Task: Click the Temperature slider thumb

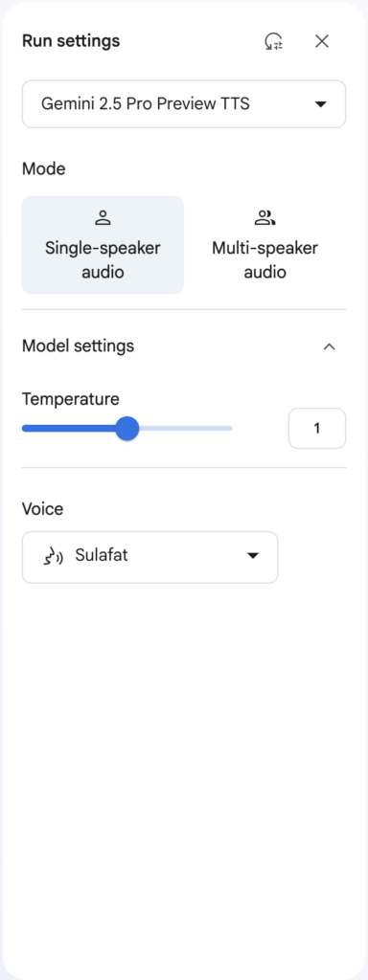Action: click(x=127, y=429)
